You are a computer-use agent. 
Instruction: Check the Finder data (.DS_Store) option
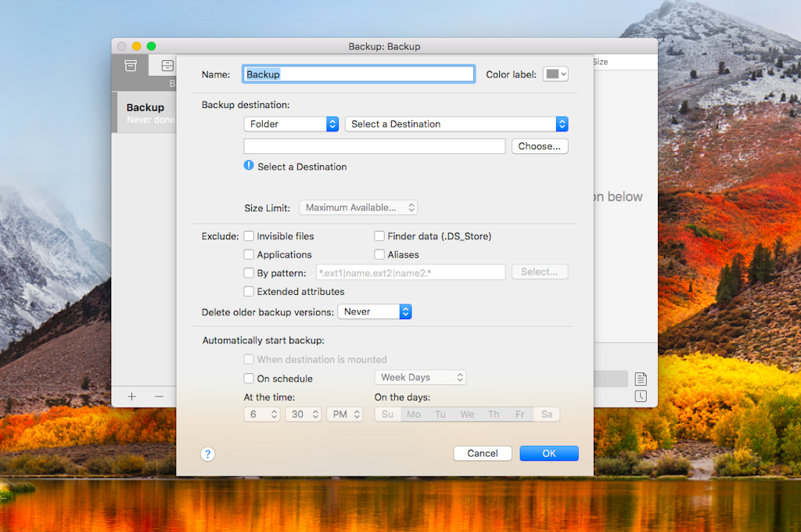pyautogui.click(x=379, y=235)
